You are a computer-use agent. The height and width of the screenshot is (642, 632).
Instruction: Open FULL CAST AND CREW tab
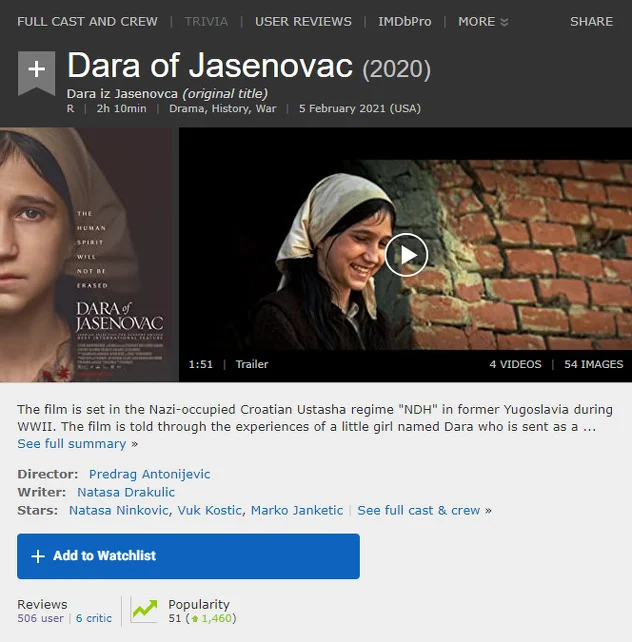coord(87,21)
